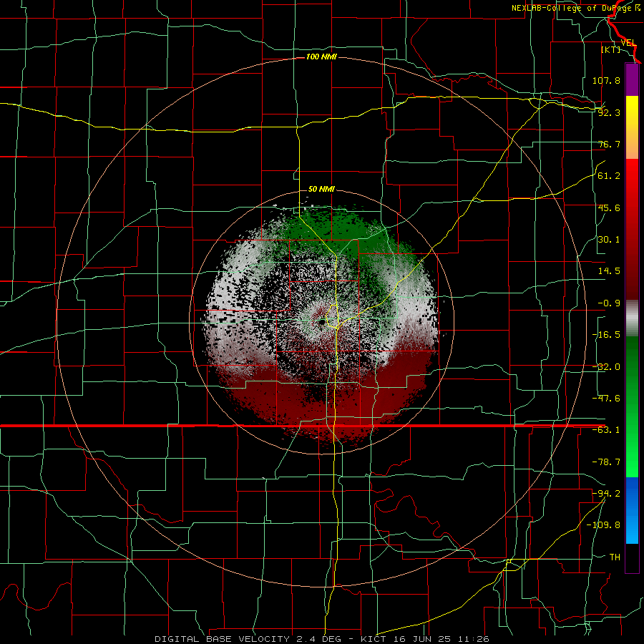Click the 14.5 legend value
This screenshot has height=644, width=644.
point(609,271)
